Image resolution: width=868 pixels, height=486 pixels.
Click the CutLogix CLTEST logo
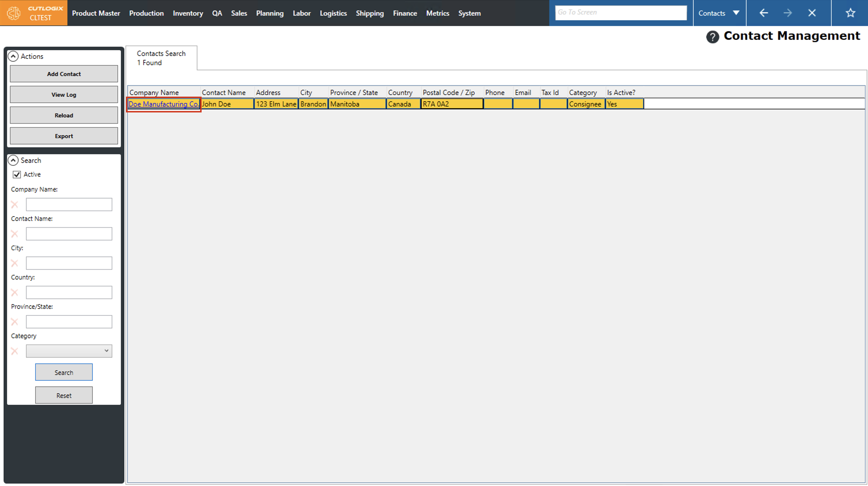click(x=34, y=13)
